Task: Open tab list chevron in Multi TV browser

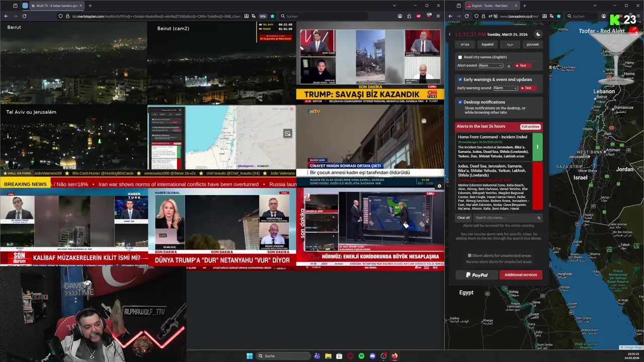Action: [x=394, y=6]
